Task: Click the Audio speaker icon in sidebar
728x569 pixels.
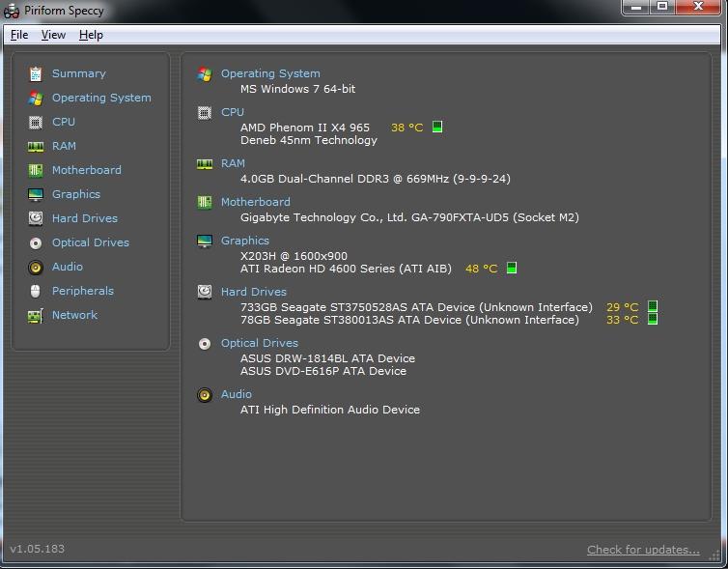Action: coord(36,267)
